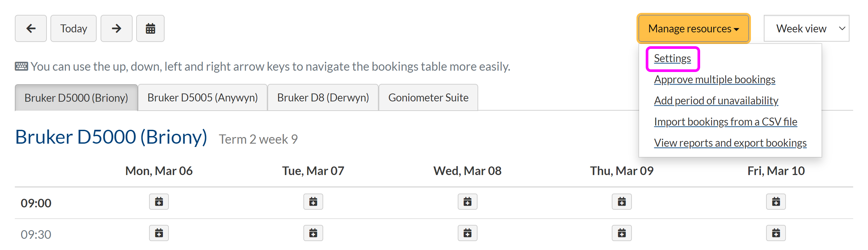Select Add period of unavailability
The image size is (868, 250).
(716, 100)
